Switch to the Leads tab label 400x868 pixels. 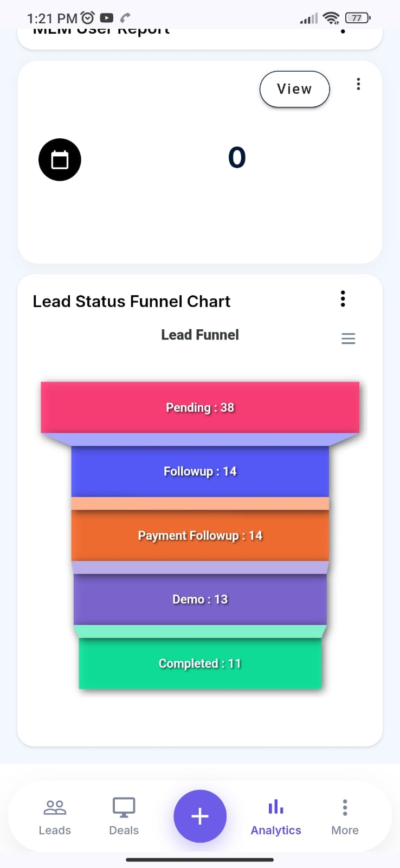(x=55, y=830)
